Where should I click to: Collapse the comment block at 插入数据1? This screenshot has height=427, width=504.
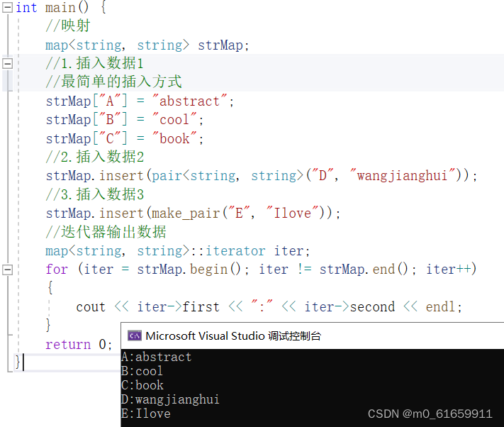[x=7, y=63]
